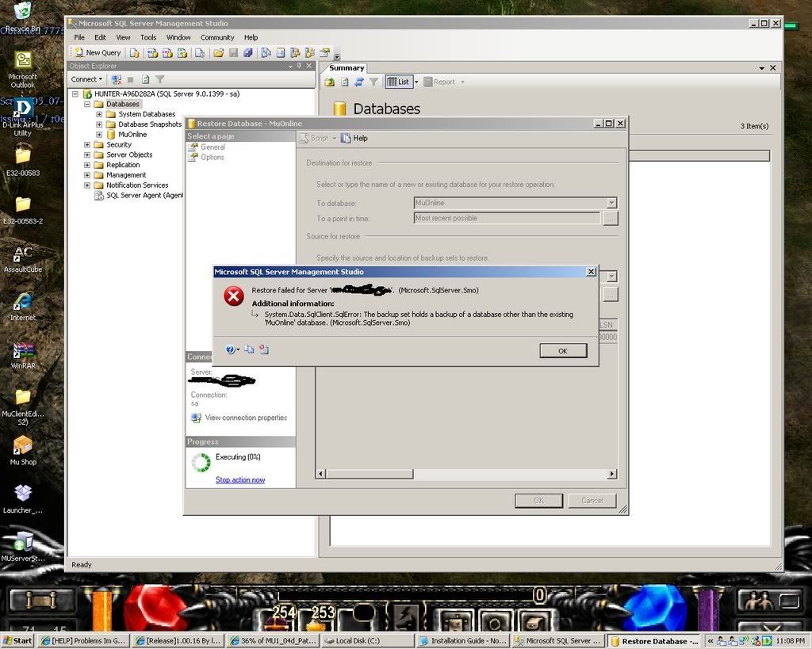Click the horizontal scrollbar's right arrow in backup list

[612, 474]
